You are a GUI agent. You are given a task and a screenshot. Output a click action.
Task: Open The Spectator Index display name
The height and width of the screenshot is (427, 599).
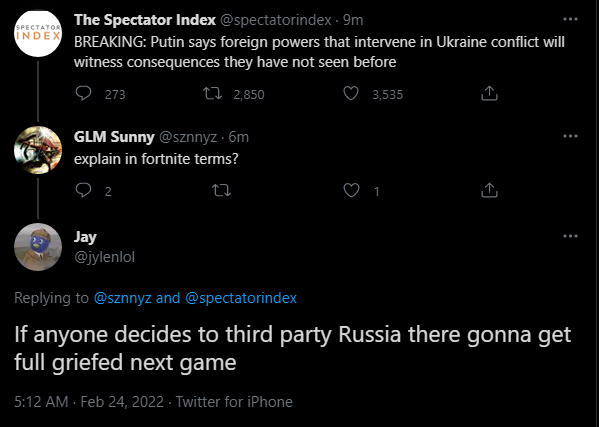click(145, 20)
